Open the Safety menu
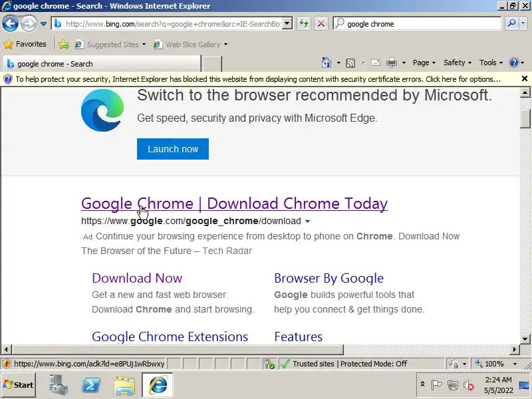 (x=458, y=63)
